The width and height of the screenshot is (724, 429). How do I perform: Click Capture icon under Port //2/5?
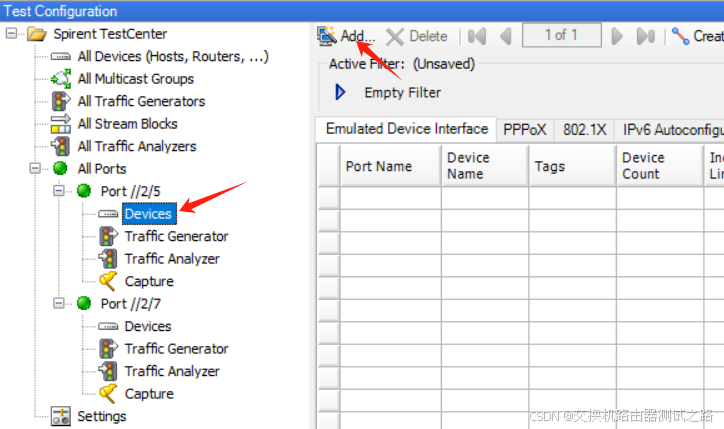pyautogui.click(x=108, y=281)
